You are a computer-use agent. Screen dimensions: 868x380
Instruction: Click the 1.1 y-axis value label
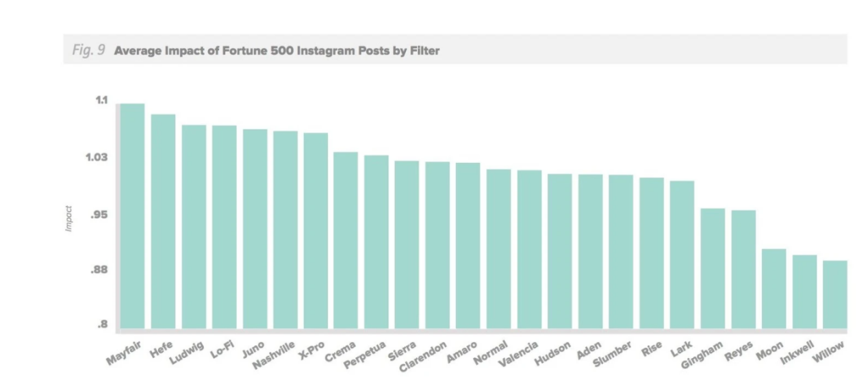point(101,100)
